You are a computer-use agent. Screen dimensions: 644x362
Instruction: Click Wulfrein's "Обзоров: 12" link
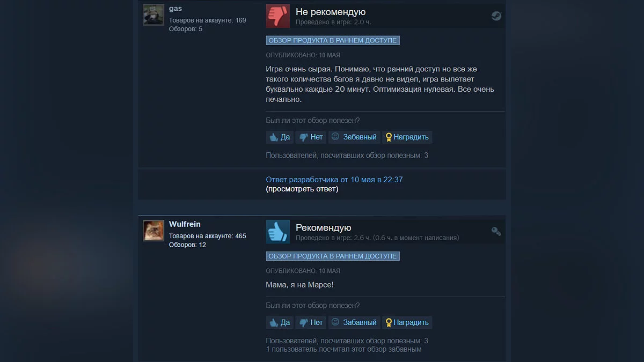[187, 245]
